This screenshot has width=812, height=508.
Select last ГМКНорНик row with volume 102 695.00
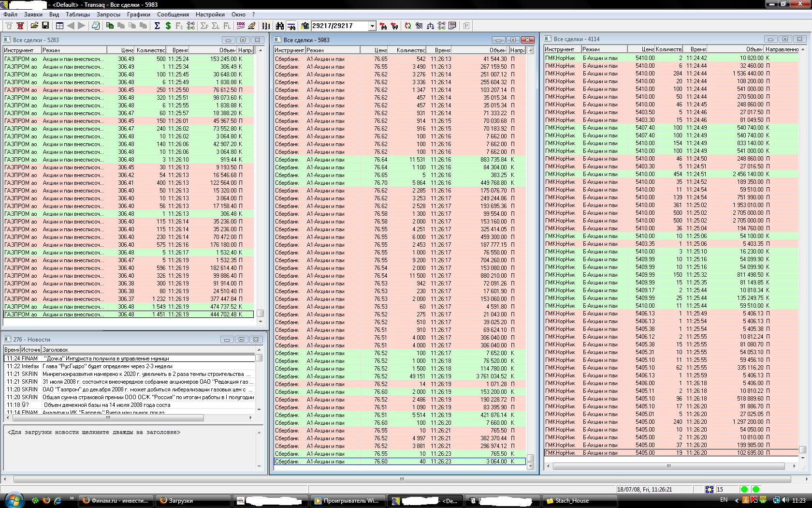click(x=671, y=453)
